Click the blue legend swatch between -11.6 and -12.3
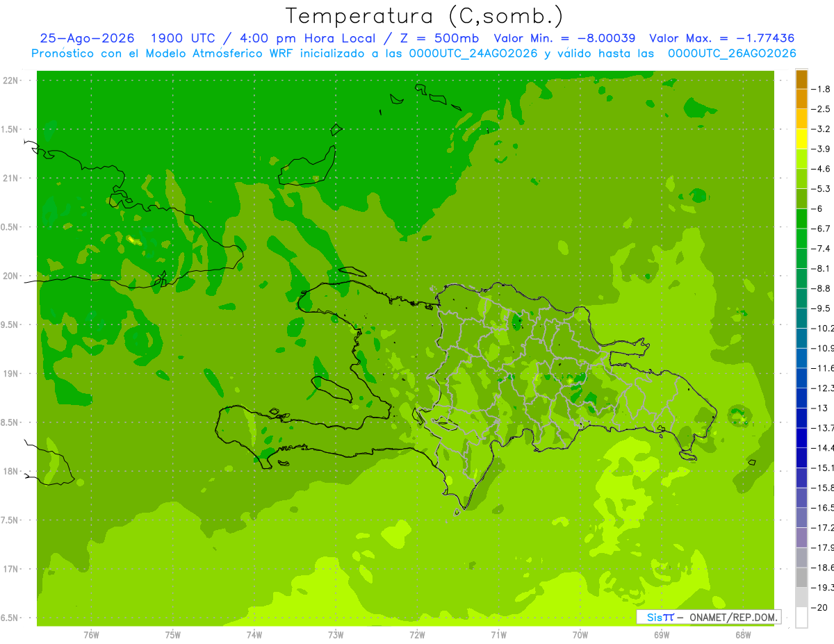Viewport: 834px width, 644px height. pyautogui.click(x=801, y=377)
